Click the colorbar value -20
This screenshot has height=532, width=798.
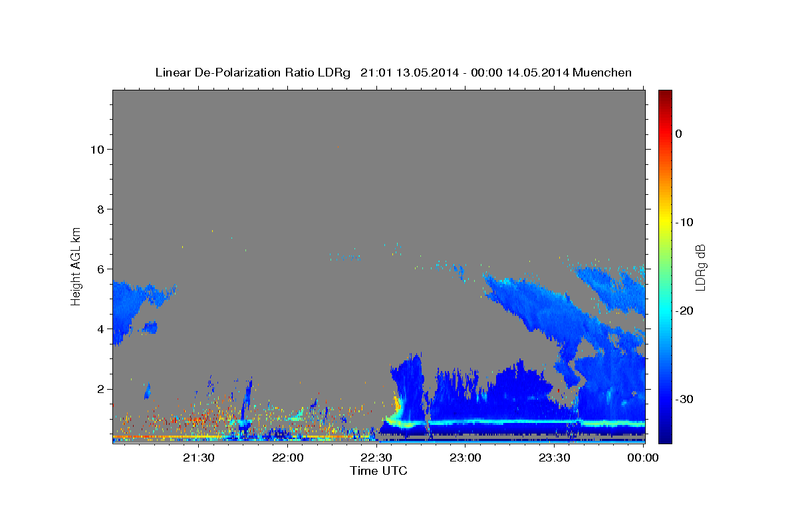[684, 311]
